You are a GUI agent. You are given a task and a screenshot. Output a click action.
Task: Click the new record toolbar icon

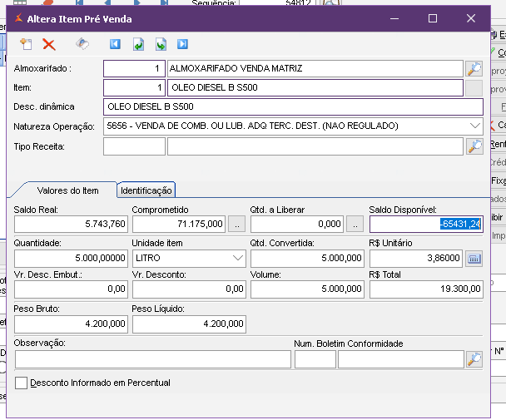[x=25, y=45]
